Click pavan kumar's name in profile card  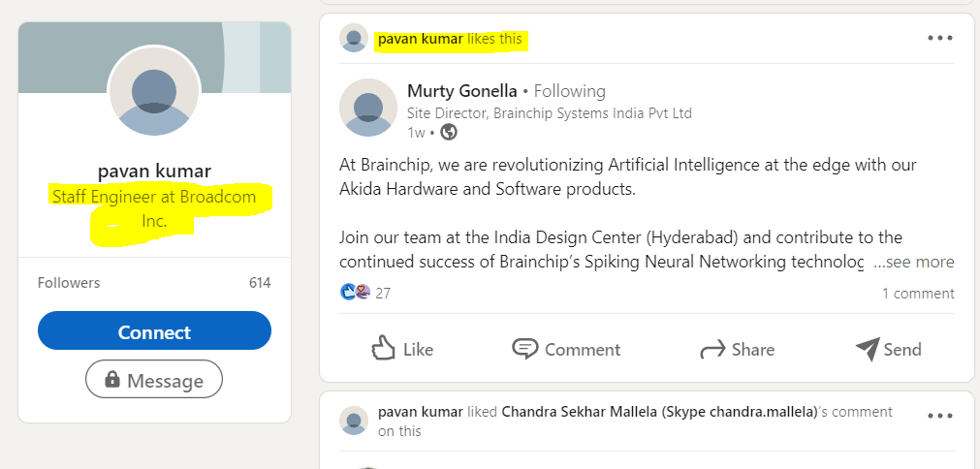154,171
